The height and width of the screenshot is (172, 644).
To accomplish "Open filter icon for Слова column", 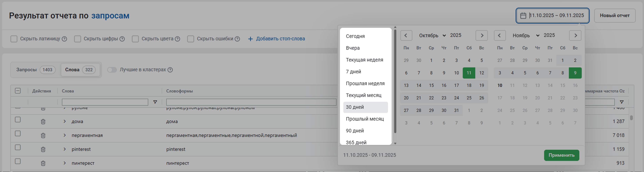I will (x=155, y=102).
